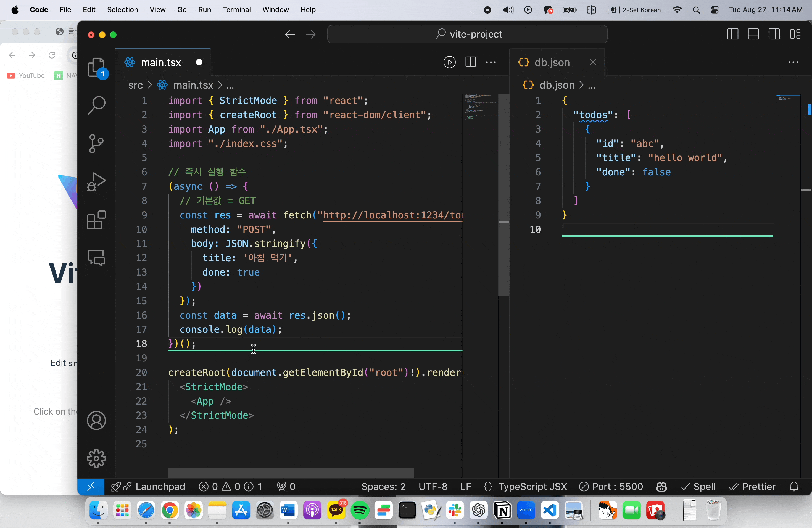Split the main.tsx editor right

(470, 62)
